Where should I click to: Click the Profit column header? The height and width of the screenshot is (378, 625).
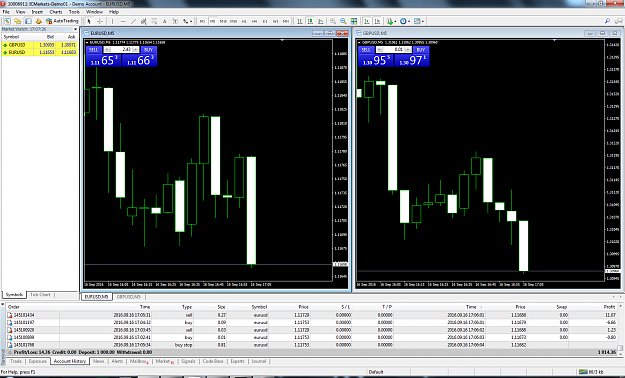point(609,307)
